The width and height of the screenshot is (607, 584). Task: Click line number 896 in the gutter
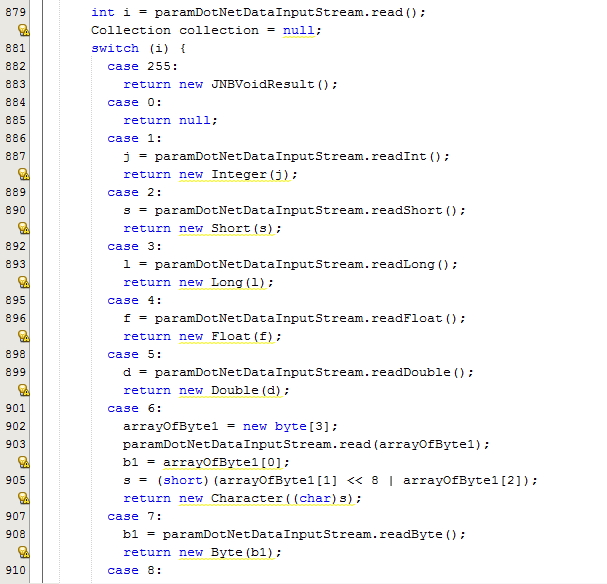[15, 318]
